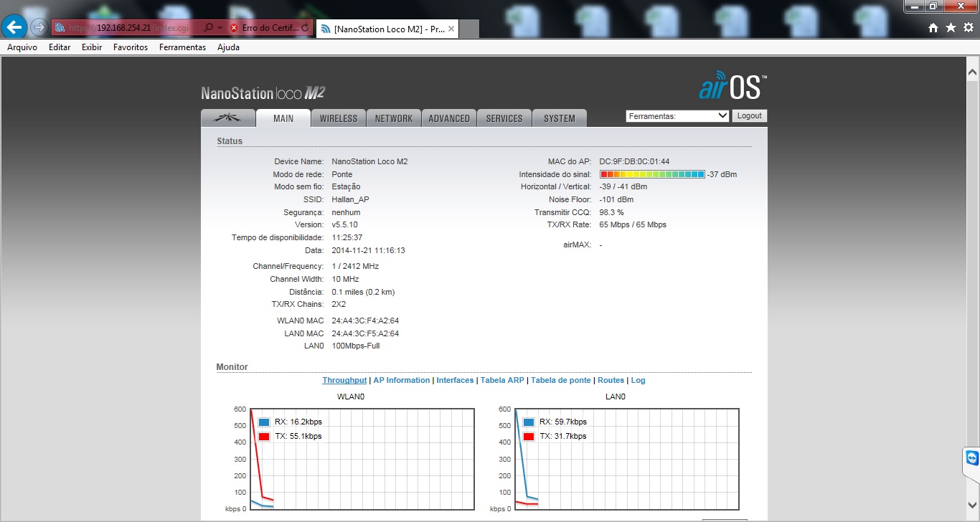Open the Tabela ARP link
Screen dimensions: 980x522
pos(502,380)
